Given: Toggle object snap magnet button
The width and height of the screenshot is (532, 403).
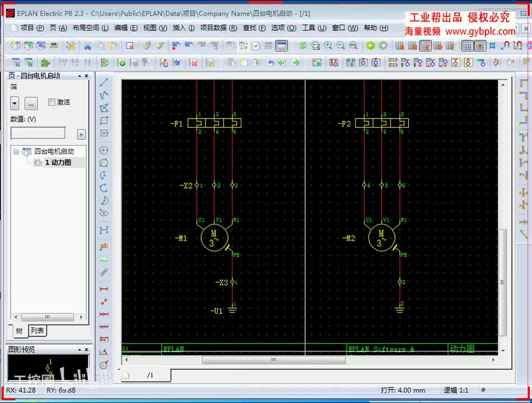Looking at the screenshot, I should pyautogui.click(x=505, y=46).
